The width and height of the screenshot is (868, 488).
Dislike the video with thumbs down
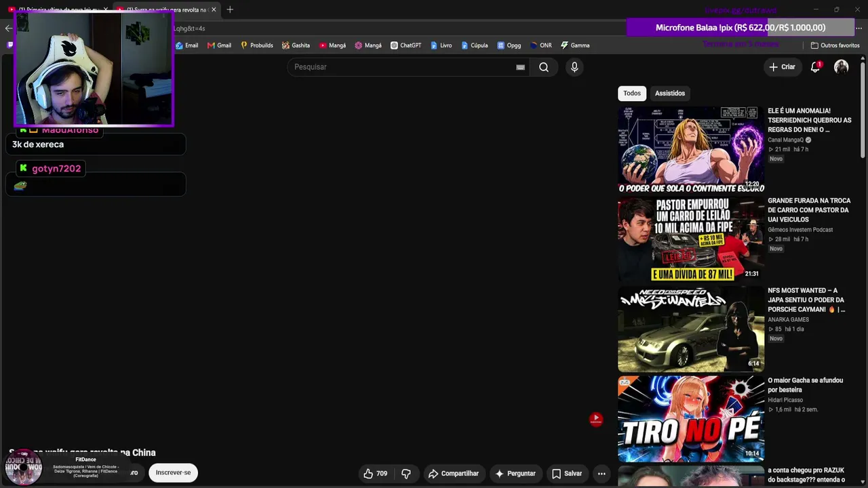406,474
